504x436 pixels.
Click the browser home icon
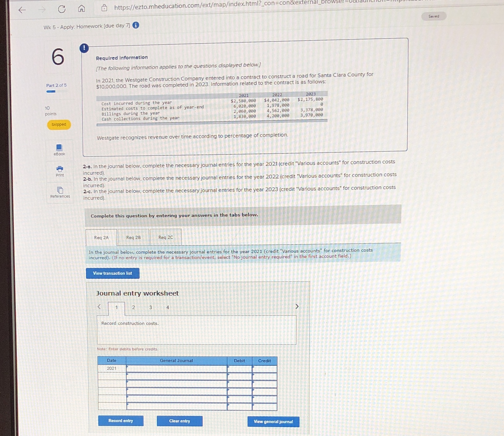pyautogui.click(x=82, y=9)
